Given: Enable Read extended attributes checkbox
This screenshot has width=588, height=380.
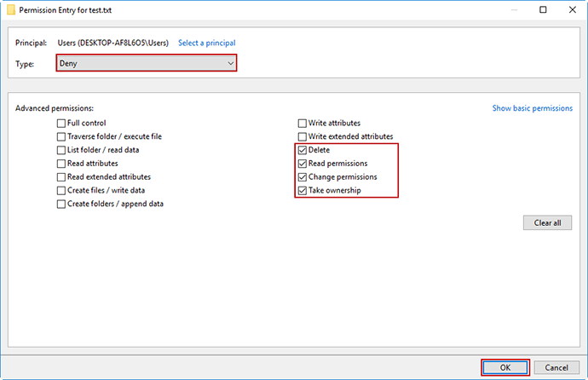Looking at the screenshot, I should pos(61,177).
